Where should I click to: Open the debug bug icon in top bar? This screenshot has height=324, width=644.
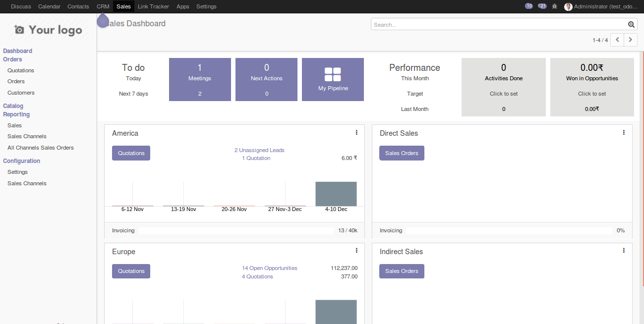(554, 6)
